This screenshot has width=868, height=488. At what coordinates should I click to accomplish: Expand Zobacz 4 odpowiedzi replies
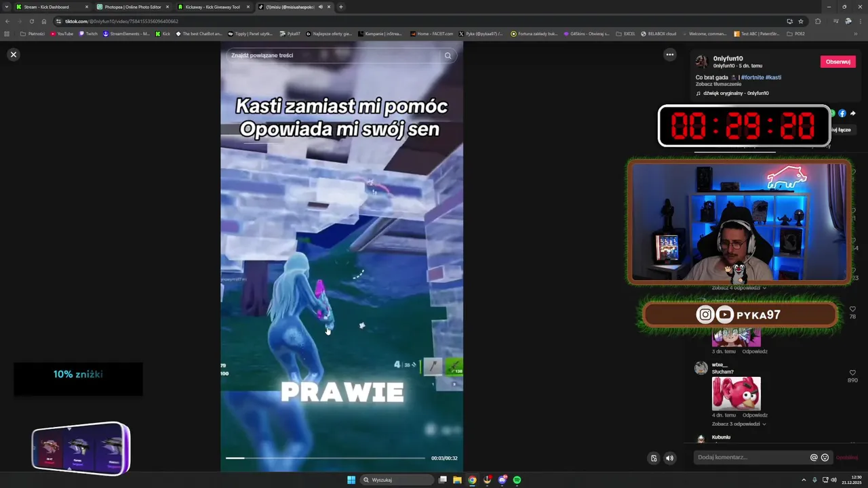click(x=738, y=287)
